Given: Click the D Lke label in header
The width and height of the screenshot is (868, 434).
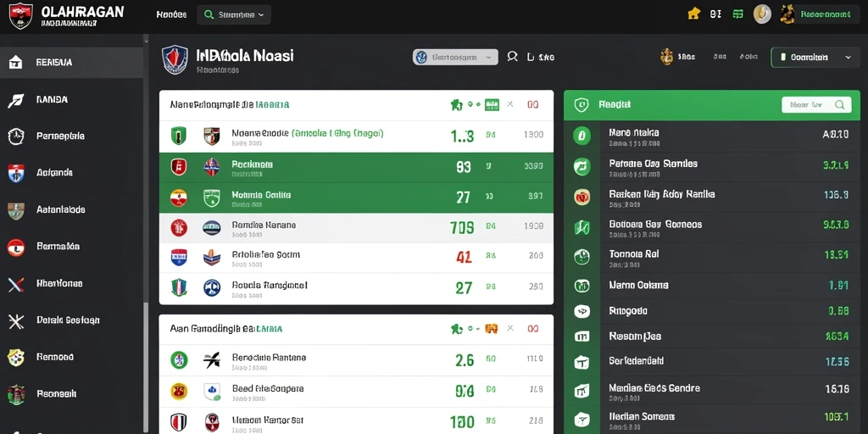Looking at the screenshot, I should click(541, 57).
